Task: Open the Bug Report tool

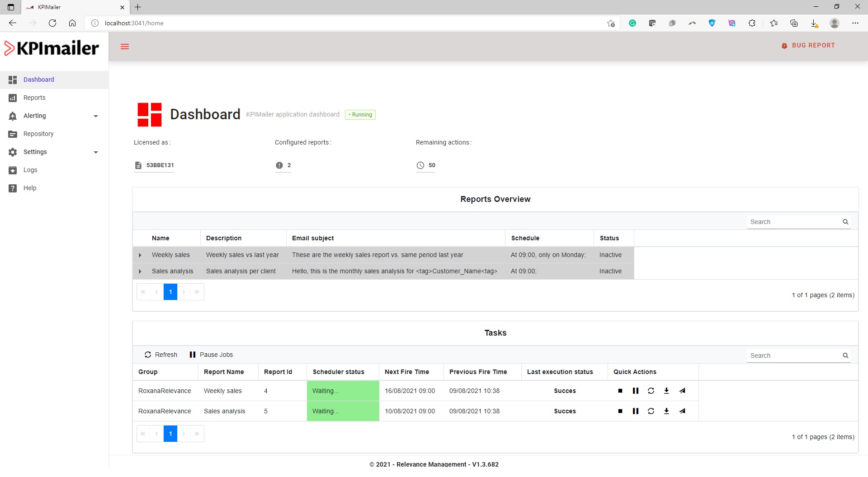Action: [x=809, y=45]
